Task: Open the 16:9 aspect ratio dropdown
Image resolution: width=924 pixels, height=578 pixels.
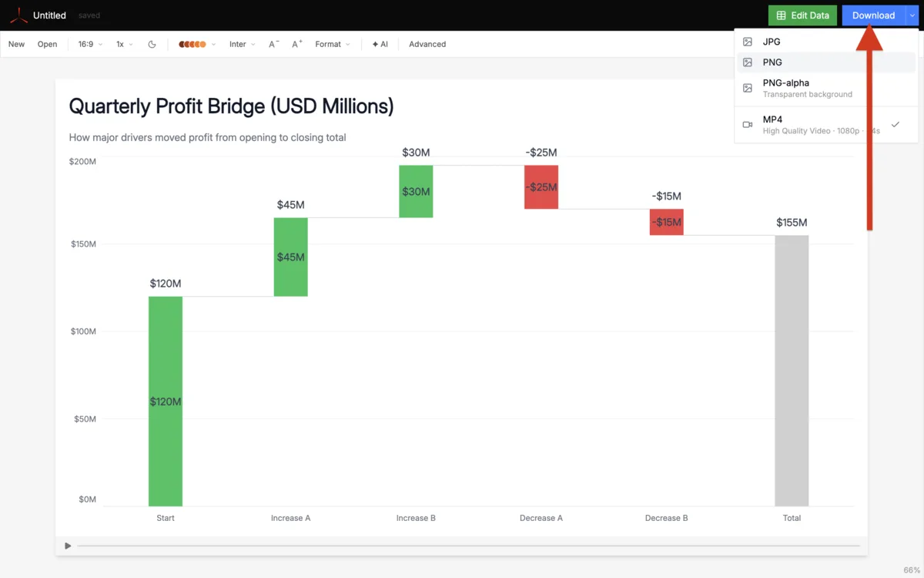Action: coord(90,44)
